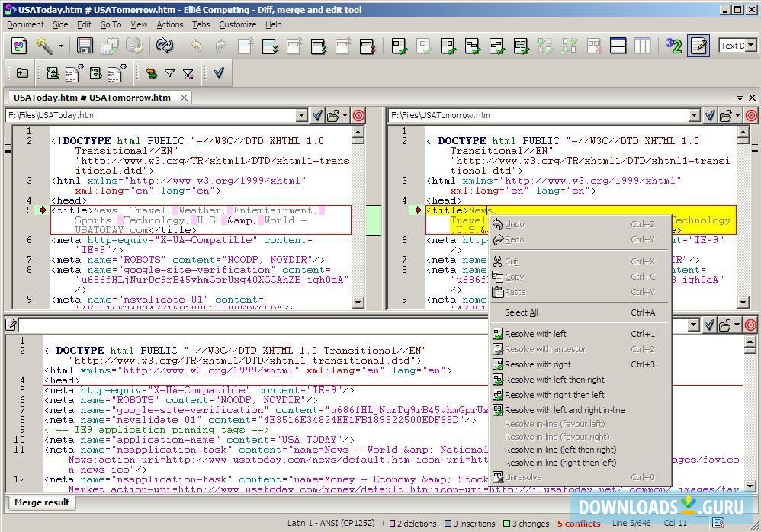Switch to vertical columns layout icon
Viewport: 761px width, 532px height.
pos(642,46)
